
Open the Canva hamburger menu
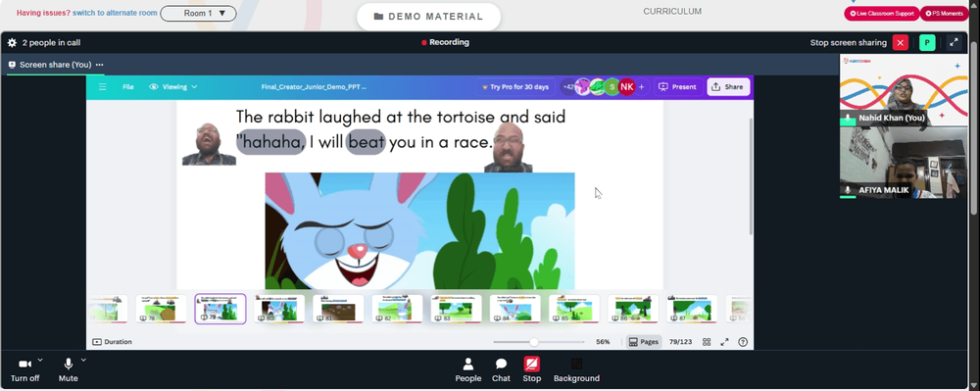click(x=103, y=87)
